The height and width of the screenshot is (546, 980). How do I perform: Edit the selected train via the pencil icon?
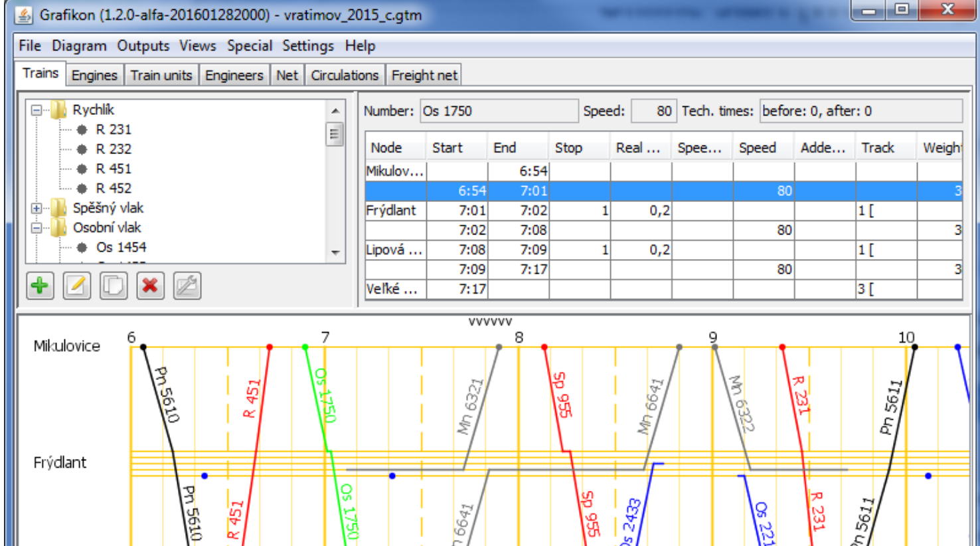click(75, 286)
